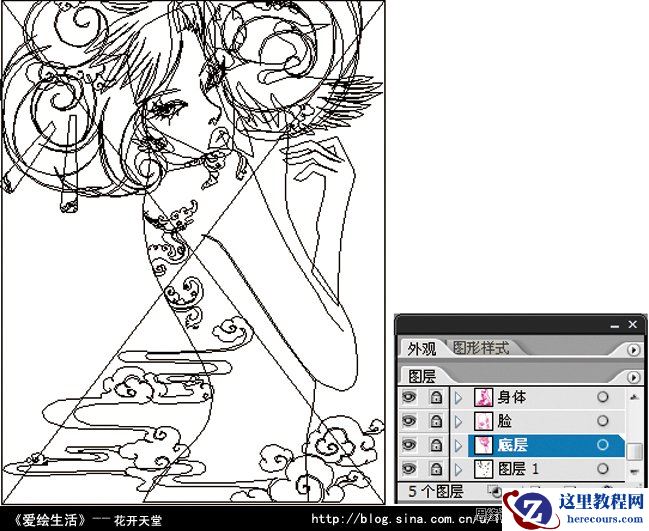Hide the 底层 layer via eye icon
This screenshot has width=649, height=531.
(x=409, y=445)
